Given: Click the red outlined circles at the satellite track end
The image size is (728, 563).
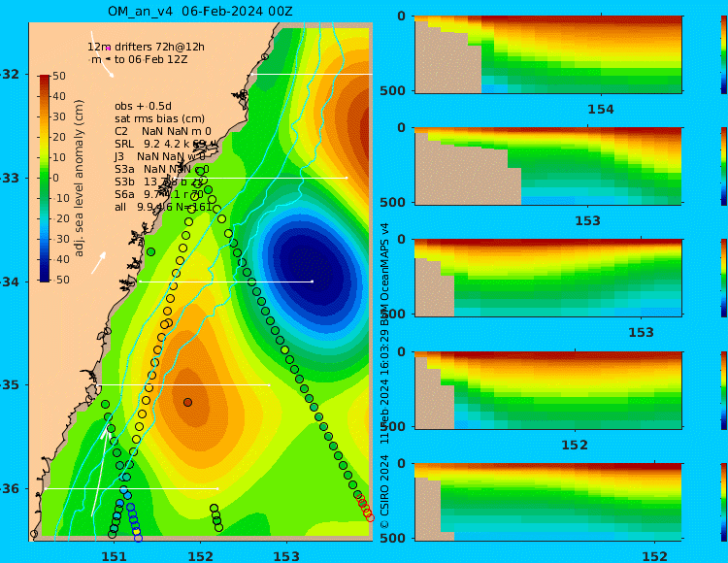Looking at the screenshot, I should pyautogui.click(x=365, y=509).
